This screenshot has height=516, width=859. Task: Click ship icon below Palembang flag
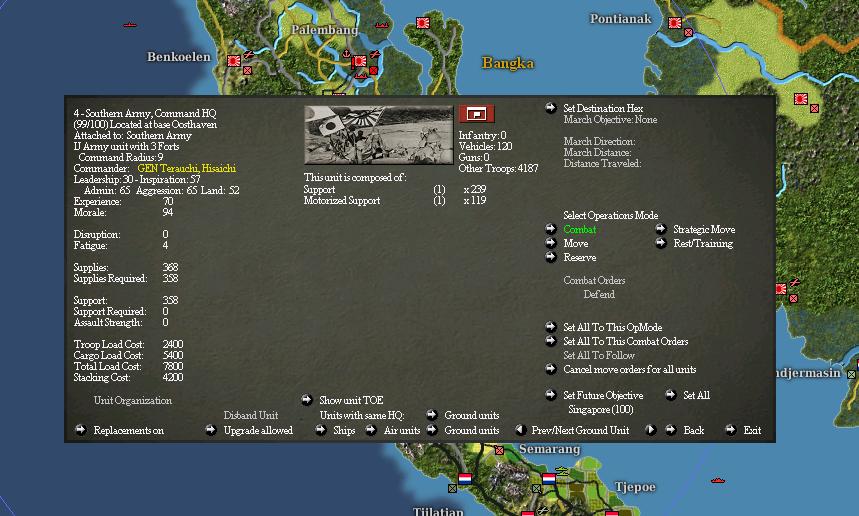pyautogui.click(x=361, y=76)
